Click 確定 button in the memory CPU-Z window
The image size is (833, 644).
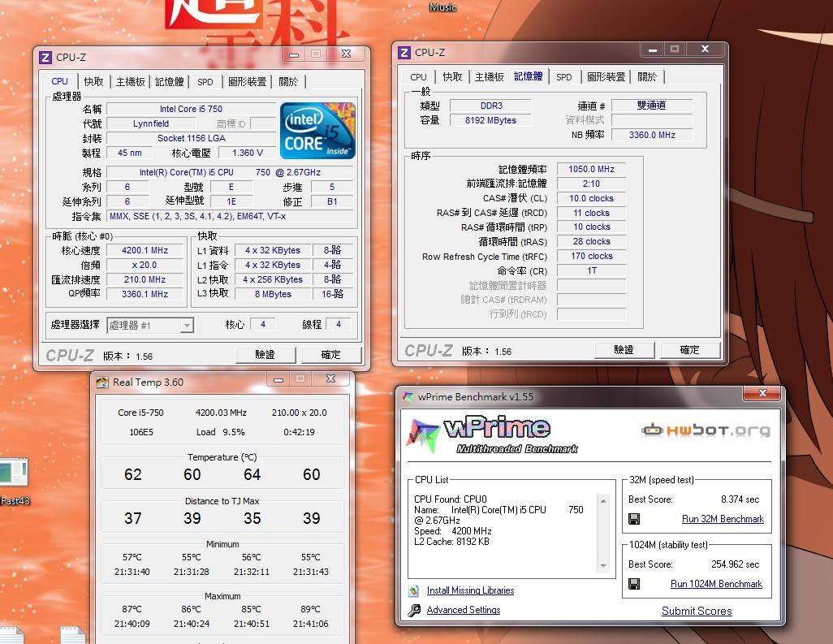pos(689,350)
